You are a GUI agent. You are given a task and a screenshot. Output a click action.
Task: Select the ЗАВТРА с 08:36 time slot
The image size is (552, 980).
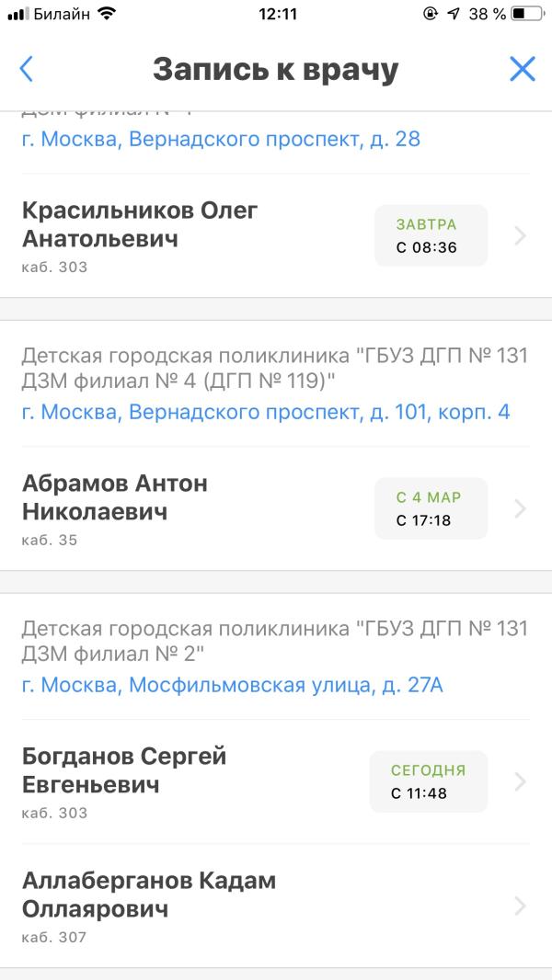click(431, 235)
